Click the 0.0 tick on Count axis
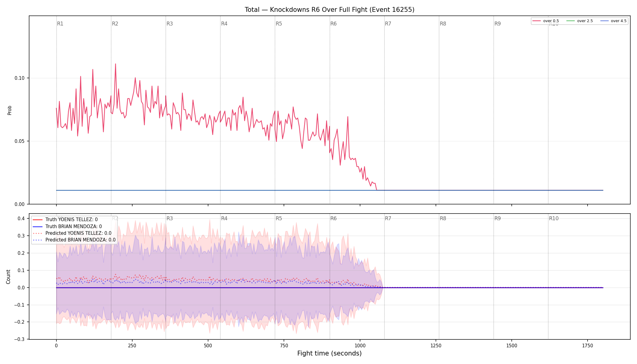 tap(21, 288)
